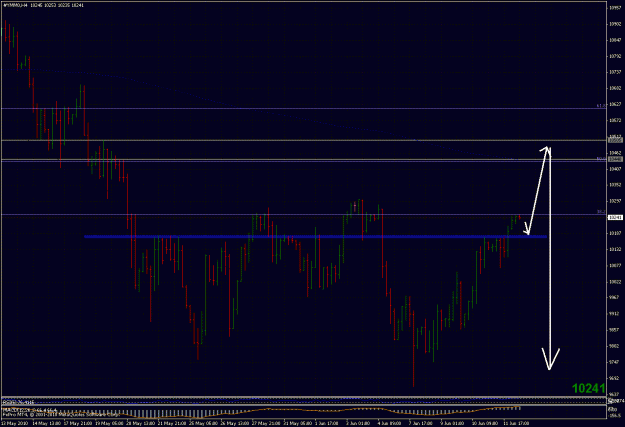This screenshot has height=427, width=625.
Task: Click the 9692 price axis label
Action: click(614, 378)
